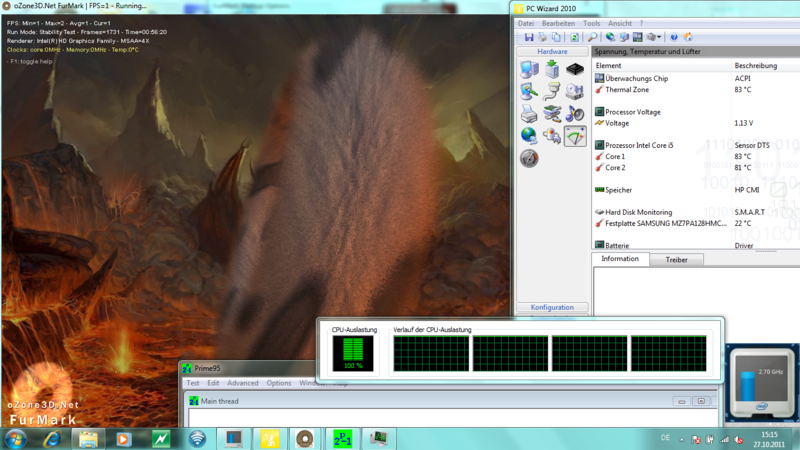Click the Hardware category button
The width and height of the screenshot is (800, 450).
(552, 52)
